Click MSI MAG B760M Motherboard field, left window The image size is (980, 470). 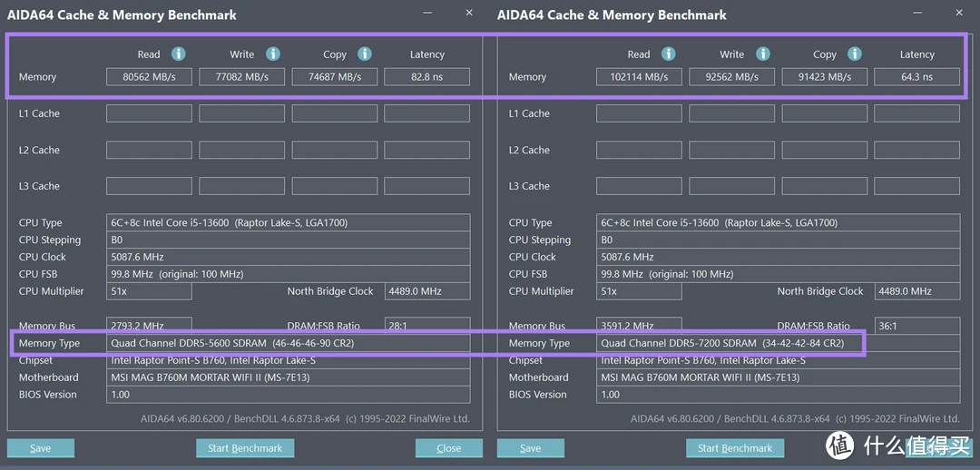coord(289,377)
